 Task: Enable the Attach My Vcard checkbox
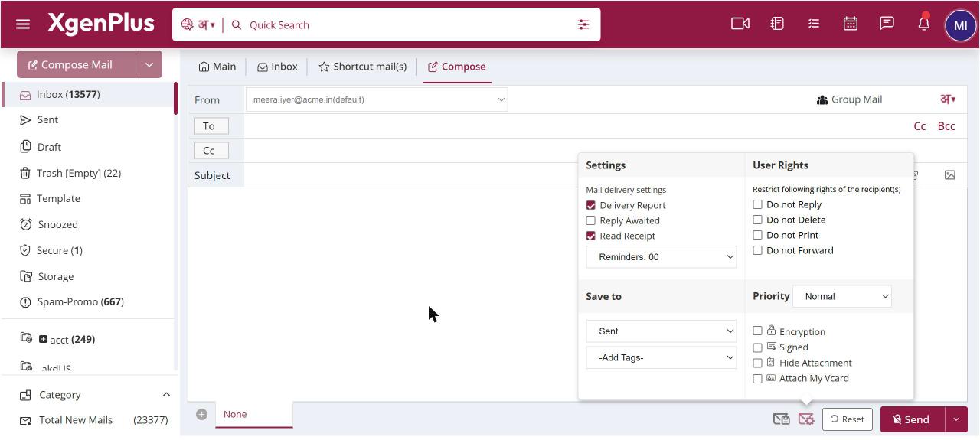tap(757, 378)
